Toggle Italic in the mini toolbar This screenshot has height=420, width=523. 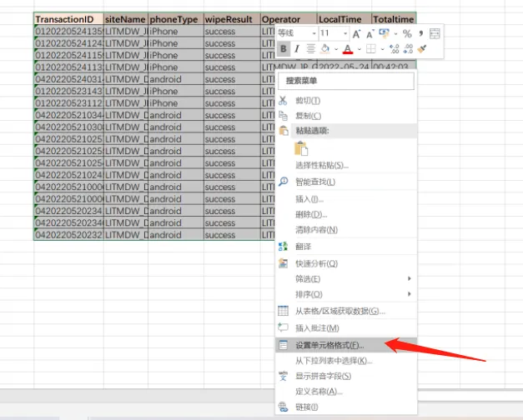point(296,49)
